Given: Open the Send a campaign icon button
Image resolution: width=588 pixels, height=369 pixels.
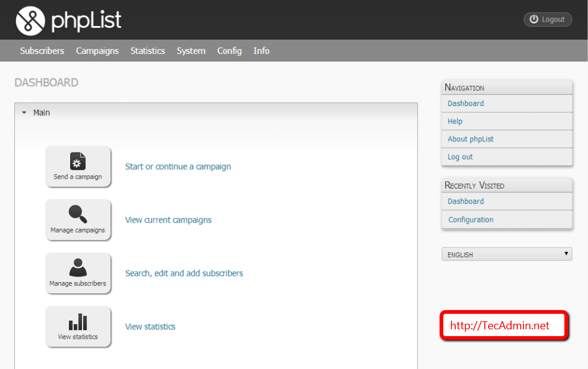Looking at the screenshot, I should coord(78,166).
